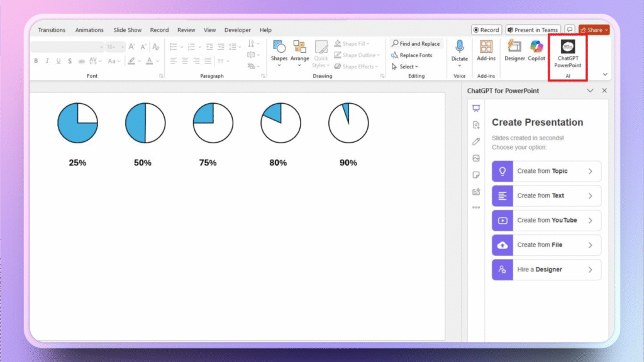644x362 pixels.
Task: Click the pencil icon in the sidebar
Action: click(476, 141)
